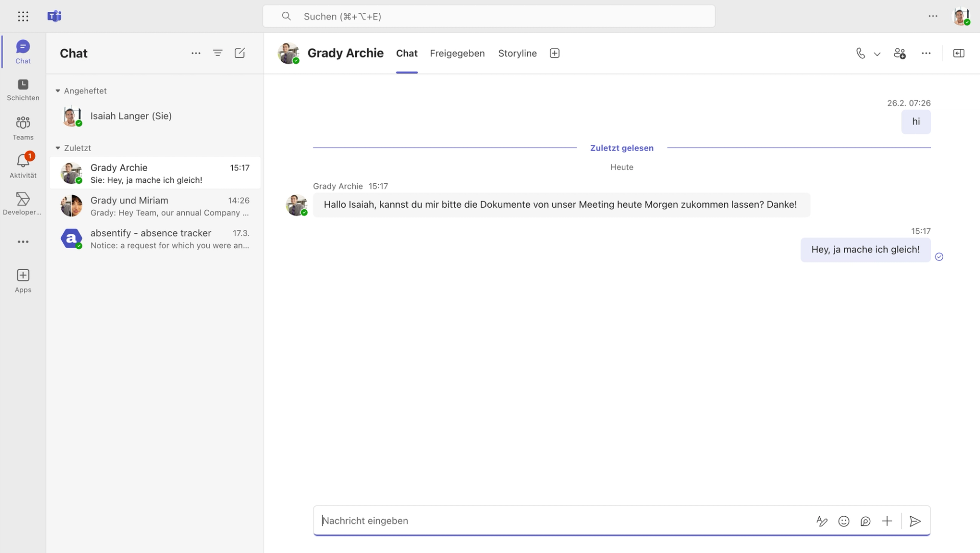Add a tab with plus icon
Viewport: 980px width, 553px height.
point(554,53)
